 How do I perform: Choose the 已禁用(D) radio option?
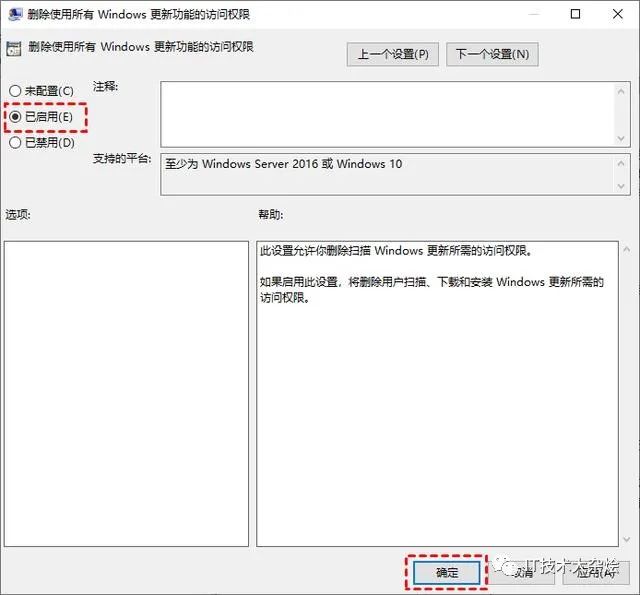coord(42,143)
